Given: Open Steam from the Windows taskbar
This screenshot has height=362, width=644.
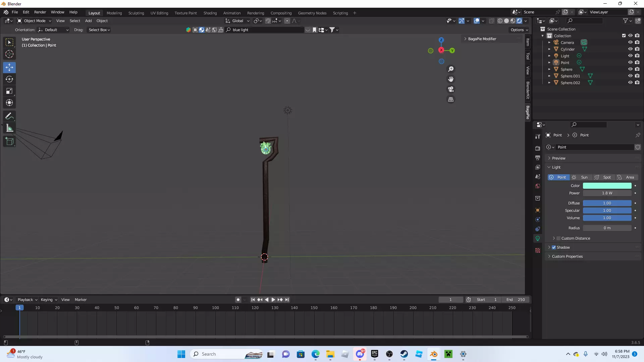Looking at the screenshot, I should (x=404, y=354).
